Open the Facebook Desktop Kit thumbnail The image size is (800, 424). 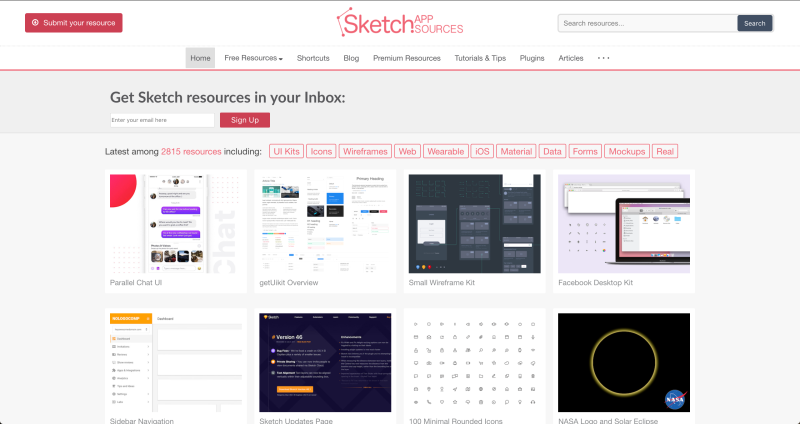tap(624, 223)
